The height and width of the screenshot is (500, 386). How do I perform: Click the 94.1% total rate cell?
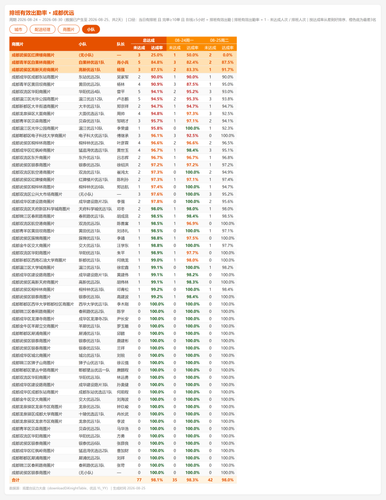point(157,92)
